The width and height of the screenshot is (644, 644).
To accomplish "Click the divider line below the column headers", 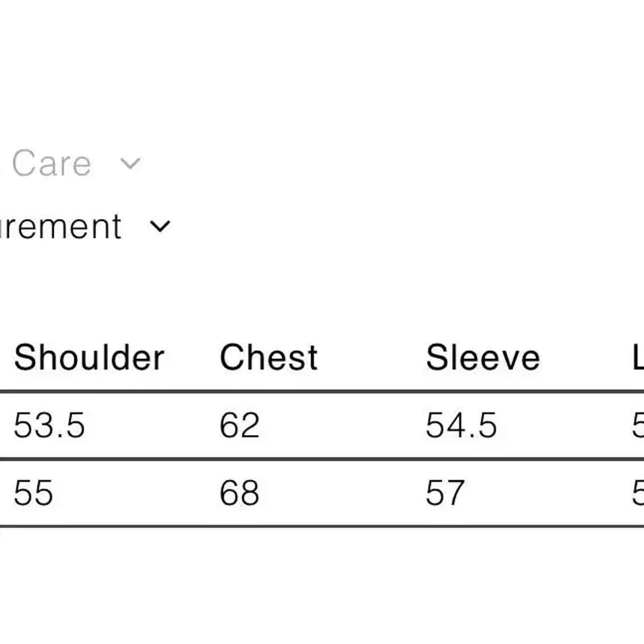I will tap(321, 392).
